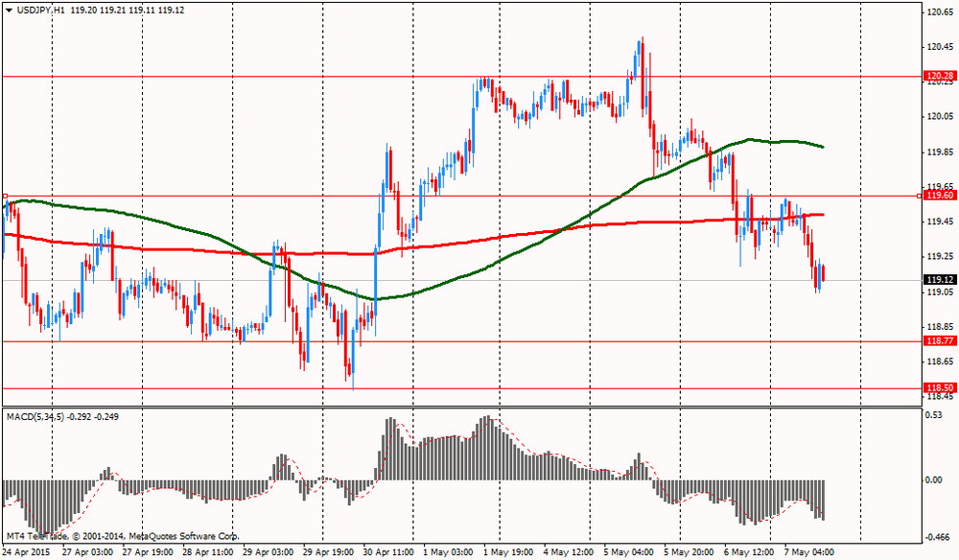Select the 119.60 red price label
Viewport: 959px width, 560px height.
tap(938, 196)
